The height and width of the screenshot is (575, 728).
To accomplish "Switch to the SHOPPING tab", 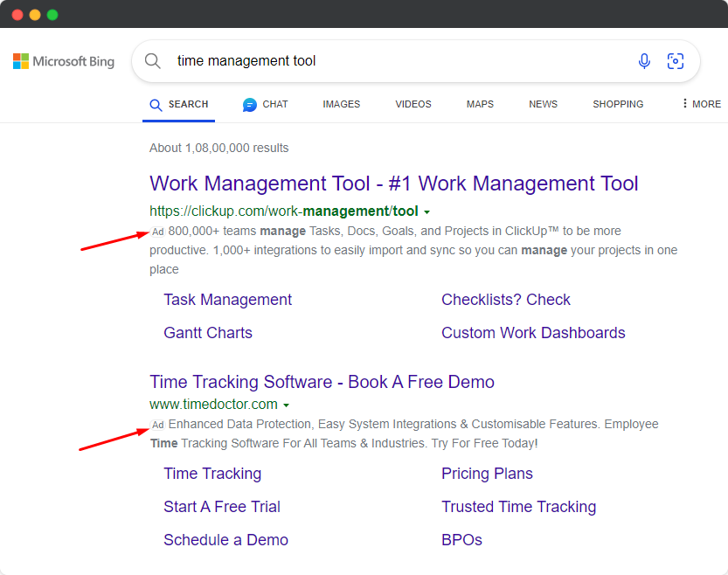I will click(x=618, y=104).
